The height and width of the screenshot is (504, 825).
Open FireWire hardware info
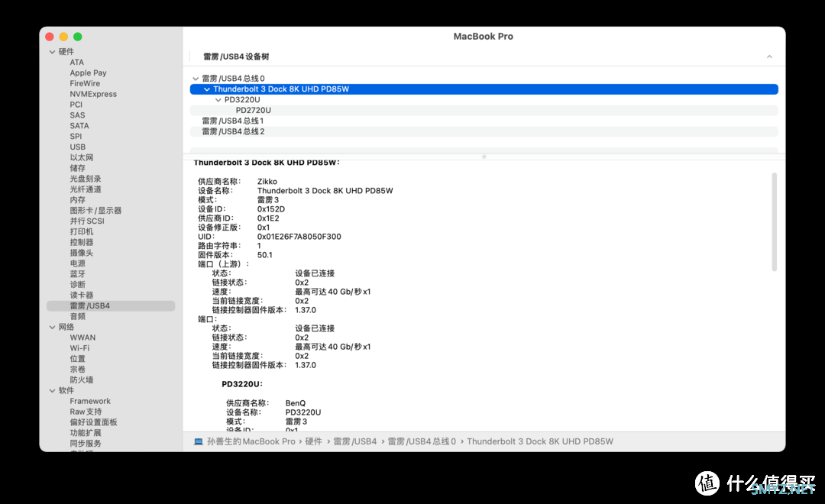click(85, 83)
